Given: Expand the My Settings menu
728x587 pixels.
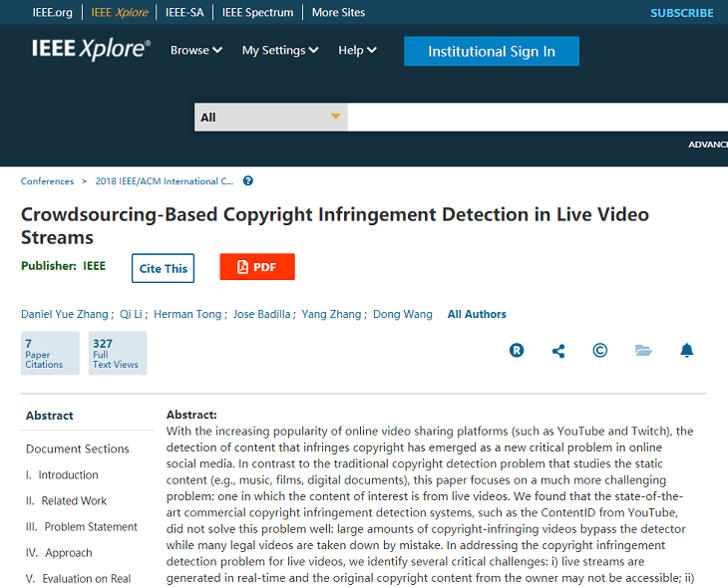Looking at the screenshot, I should [280, 50].
